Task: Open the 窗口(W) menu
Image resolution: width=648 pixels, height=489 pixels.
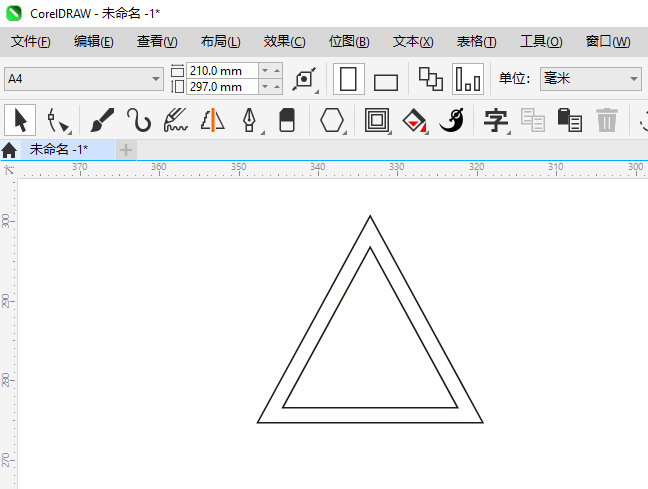Action: tap(608, 42)
